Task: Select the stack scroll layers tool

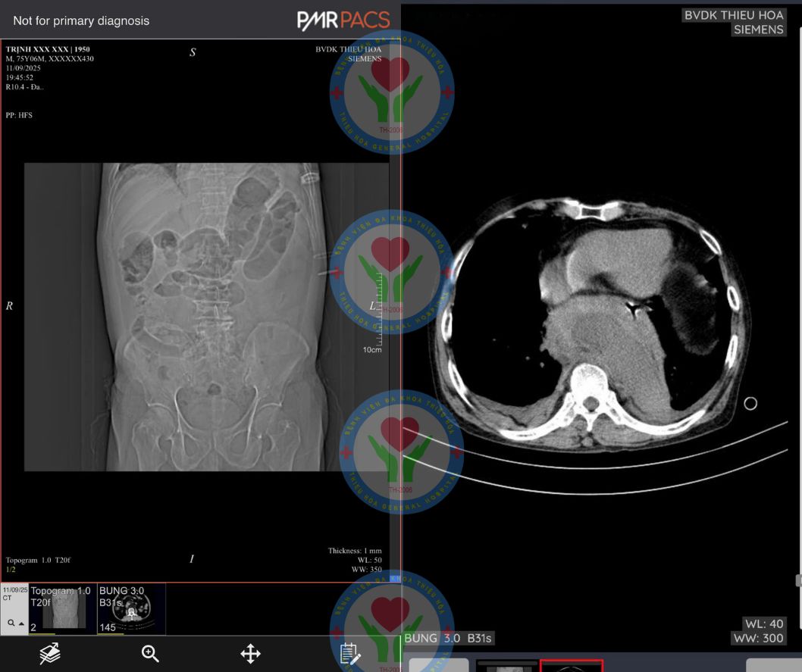Action: (x=50, y=654)
